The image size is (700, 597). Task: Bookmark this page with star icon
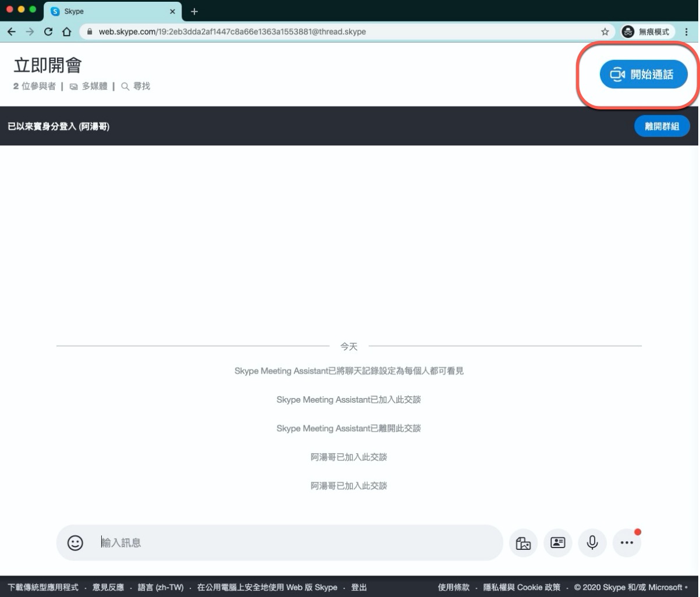pyautogui.click(x=605, y=31)
